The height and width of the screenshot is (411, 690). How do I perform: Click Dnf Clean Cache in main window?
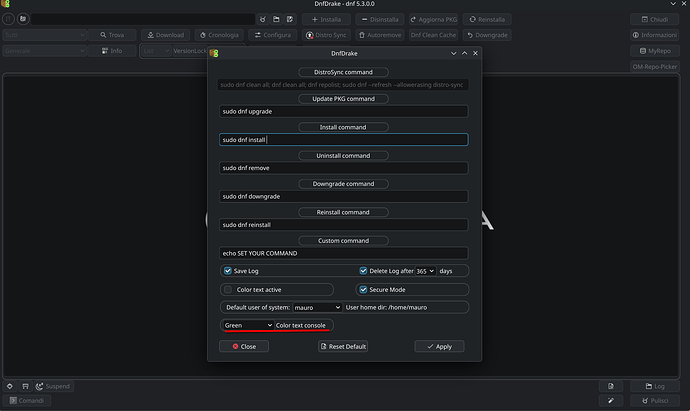pos(433,35)
